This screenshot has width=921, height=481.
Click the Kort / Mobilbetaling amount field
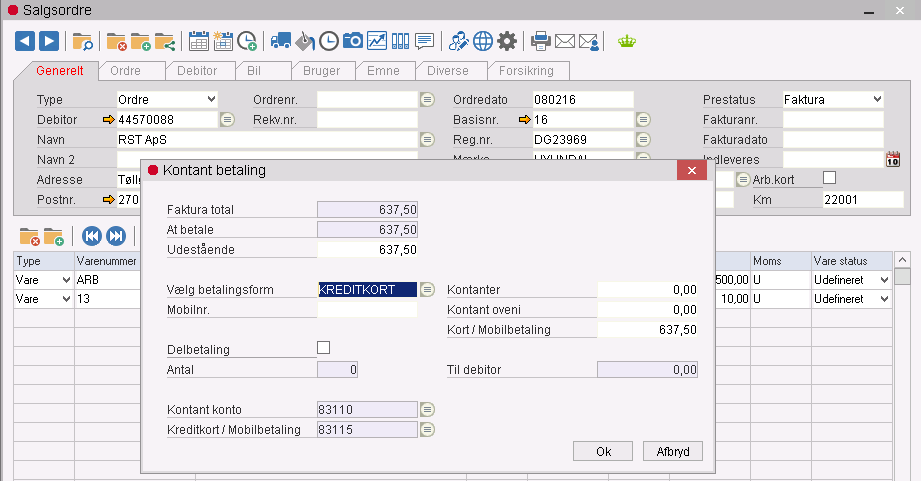point(648,329)
